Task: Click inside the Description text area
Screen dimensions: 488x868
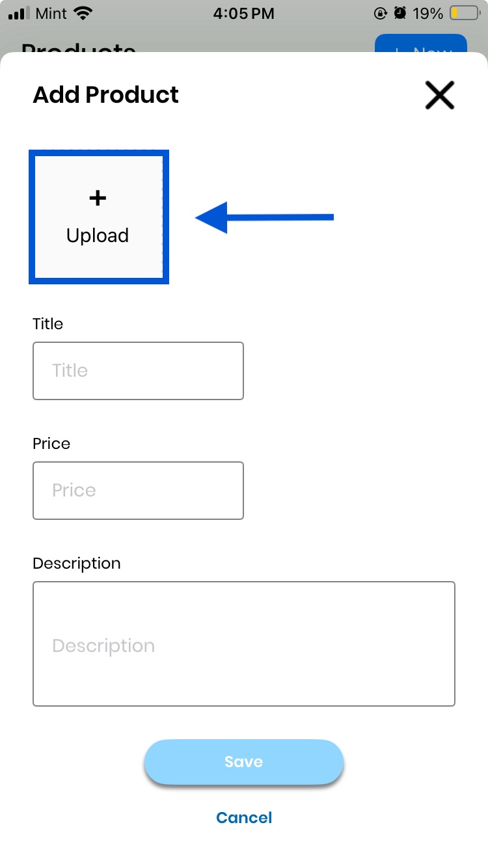Action: tap(243, 644)
